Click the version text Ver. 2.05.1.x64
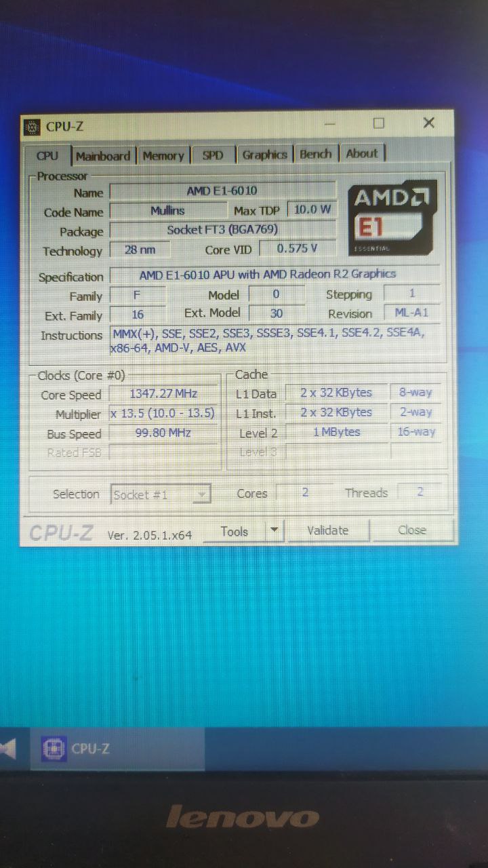The height and width of the screenshot is (868, 488). (149, 535)
